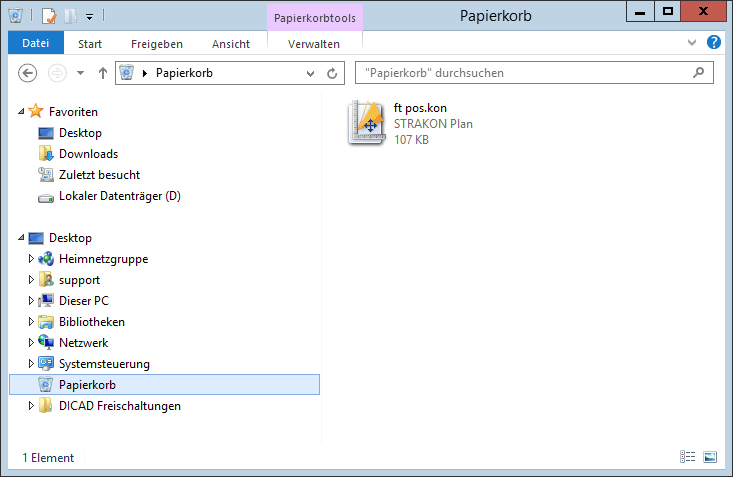Open Help with the question mark icon
733x477 pixels.
[713, 42]
